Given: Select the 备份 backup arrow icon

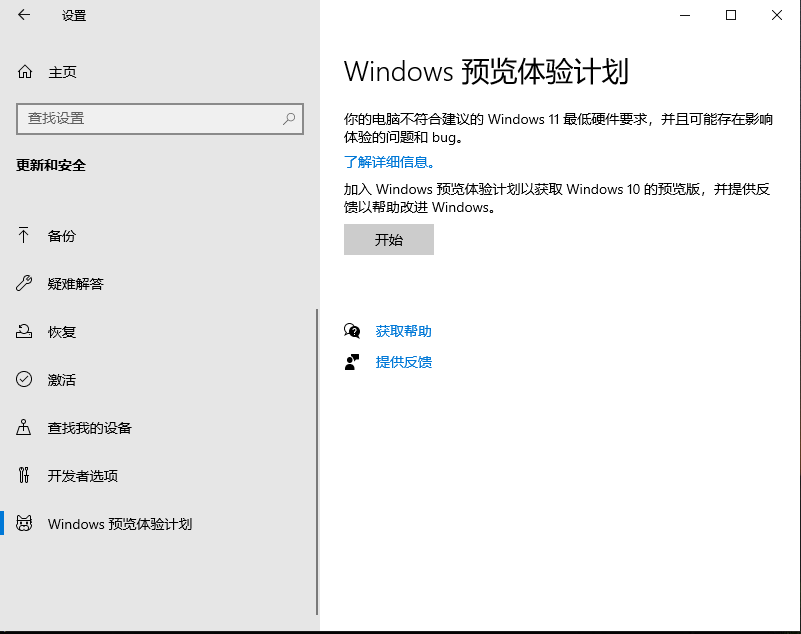Looking at the screenshot, I should [23, 236].
